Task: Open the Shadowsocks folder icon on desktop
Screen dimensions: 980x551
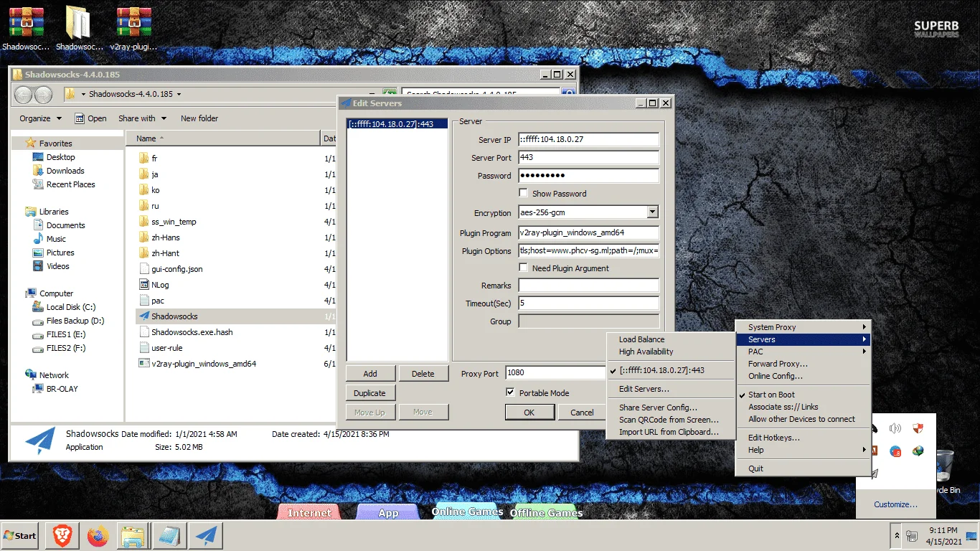Action: 78,29
